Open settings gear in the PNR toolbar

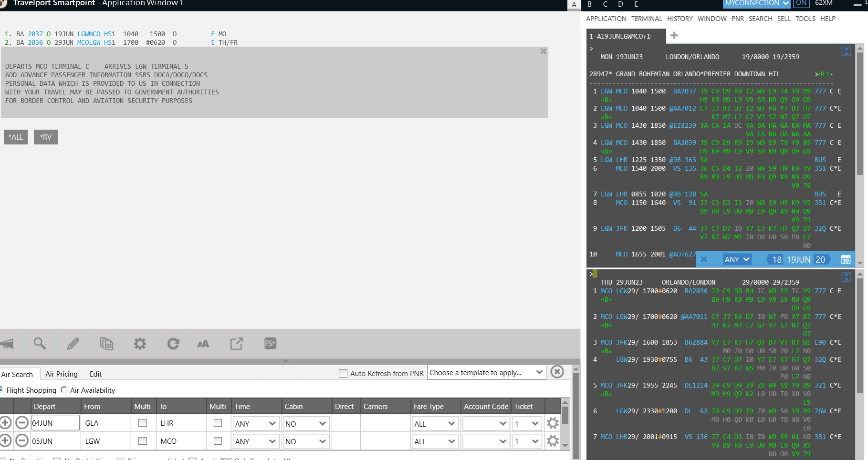point(140,343)
